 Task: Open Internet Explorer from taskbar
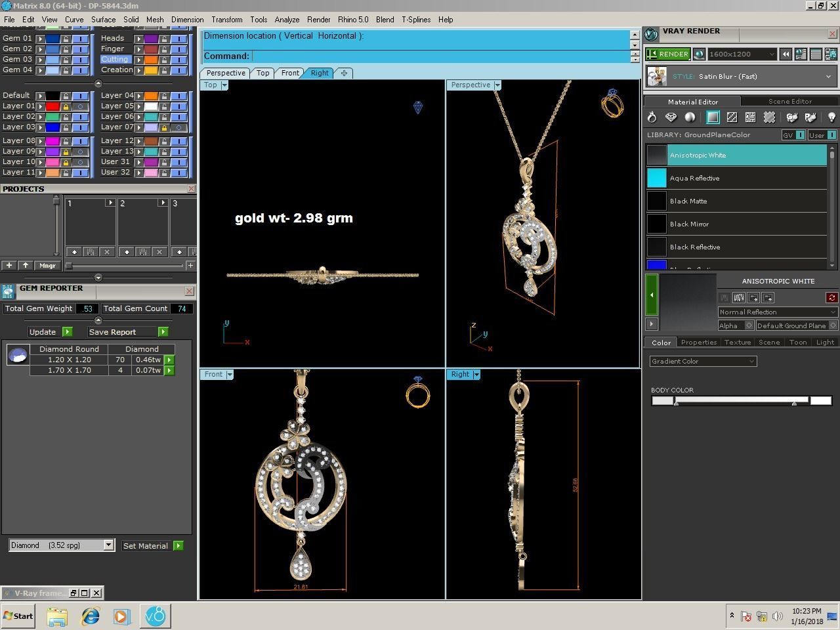tap(90, 616)
